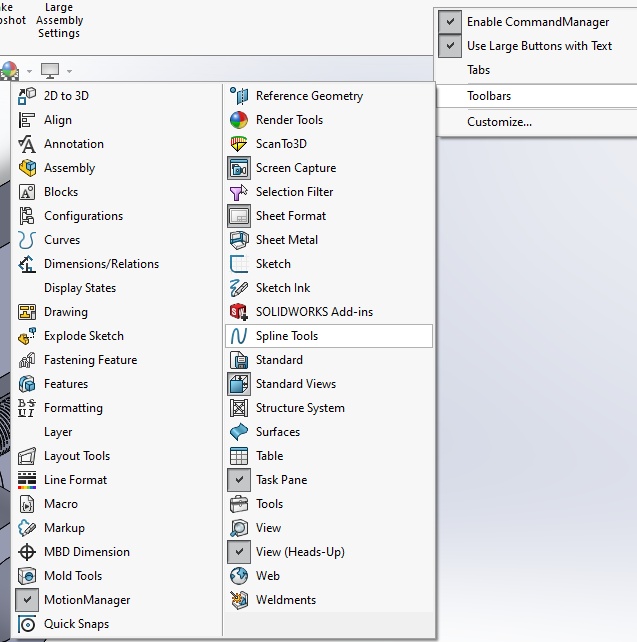Click the Markup toolbar icon
Screen dimensions: 637x642
click(x=27, y=528)
